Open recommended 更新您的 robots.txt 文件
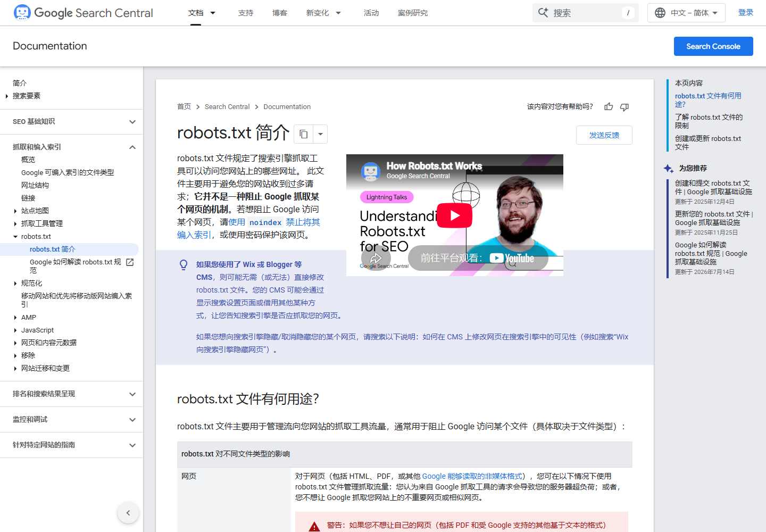Screen dimensions: 766x532 [714, 218]
